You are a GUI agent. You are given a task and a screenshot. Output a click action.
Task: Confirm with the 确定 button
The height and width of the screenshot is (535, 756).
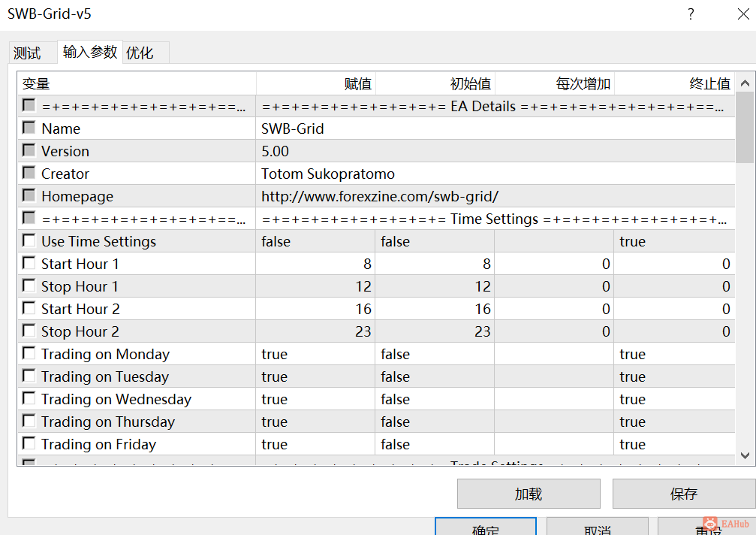486,526
